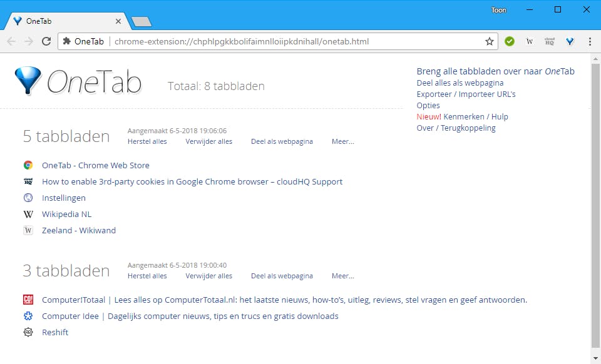Viewport: 601px width, 364px height.
Task: Click 'Verwijder alles' for the 5 tabbladen group
Action: click(x=209, y=141)
